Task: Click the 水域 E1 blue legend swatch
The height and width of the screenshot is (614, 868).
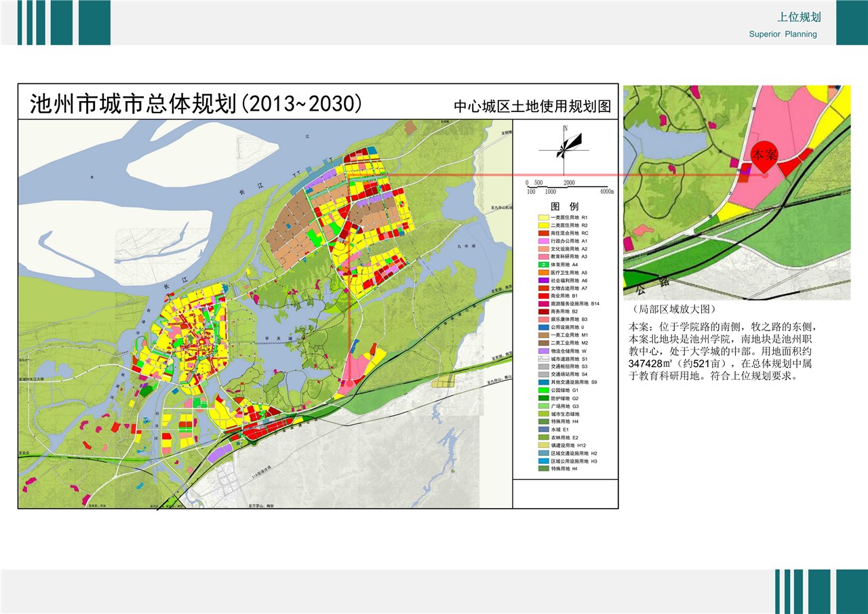Action: 543,429
